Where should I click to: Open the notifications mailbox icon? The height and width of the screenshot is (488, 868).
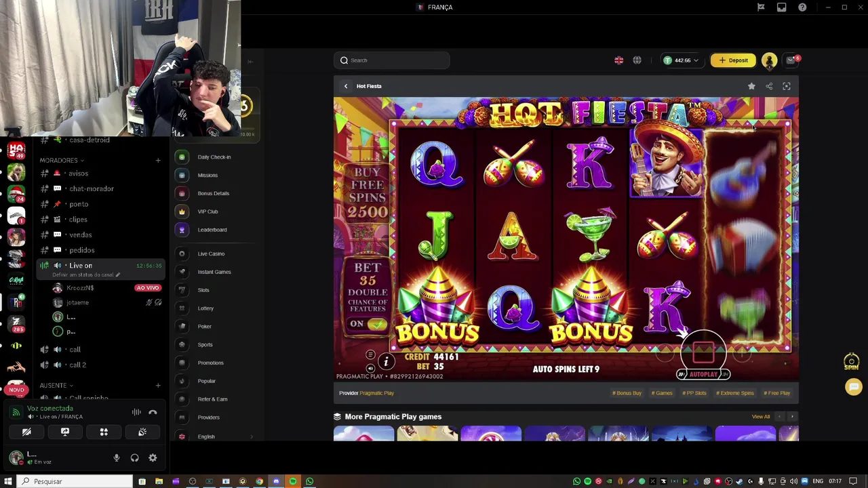pos(791,60)
